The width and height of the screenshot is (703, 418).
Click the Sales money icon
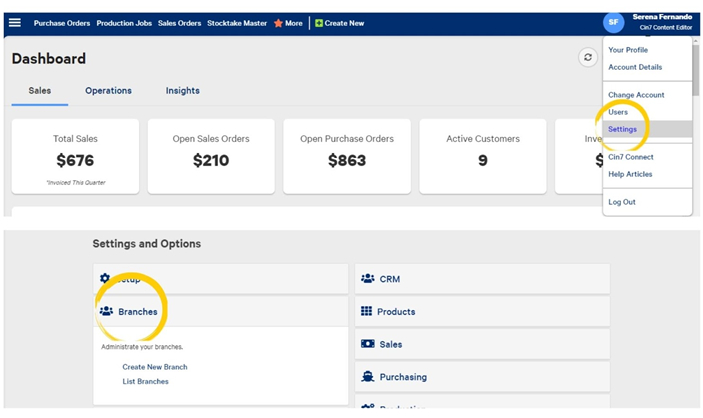point(367,344)
